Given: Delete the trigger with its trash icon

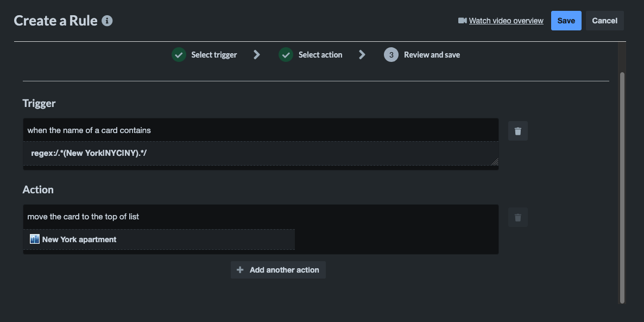Looking at the screenshot, I should [517, 130].
